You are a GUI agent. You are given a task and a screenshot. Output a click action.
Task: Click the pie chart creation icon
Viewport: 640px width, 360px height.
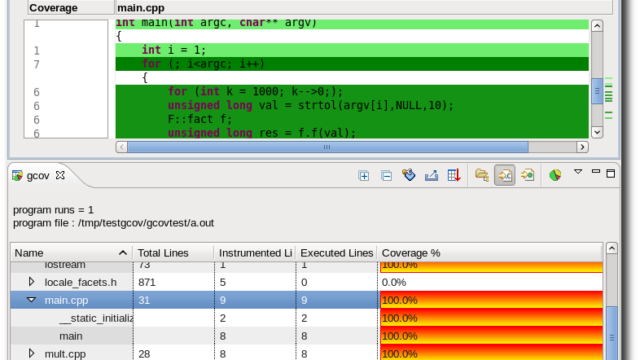tap(555, 176)
